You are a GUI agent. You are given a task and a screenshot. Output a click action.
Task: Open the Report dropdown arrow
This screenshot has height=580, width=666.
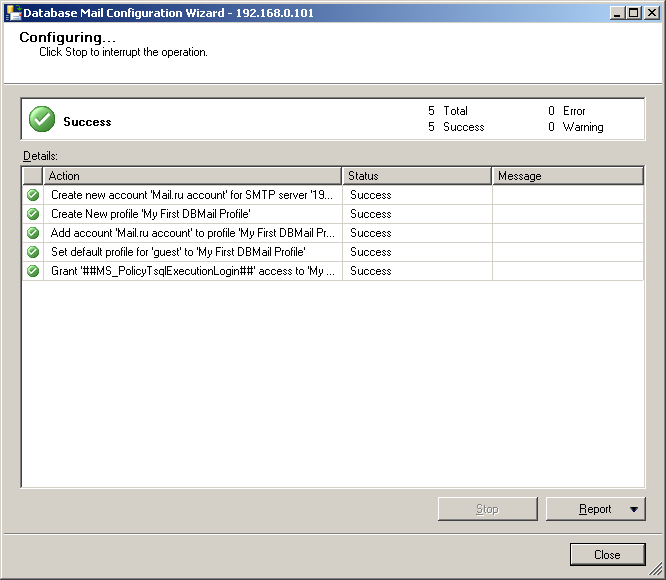tap(634, 509)
